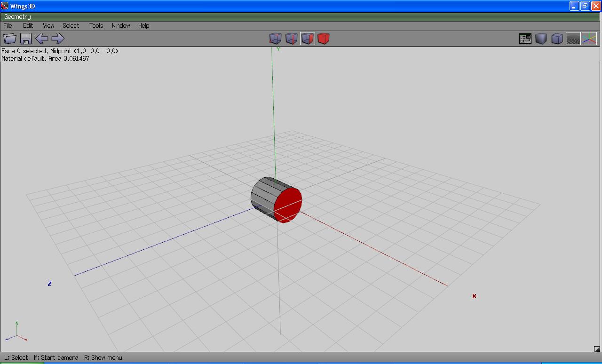Image resolution: width=602 pixels, height=364 pixels.
Task: Toggle the ground plane grid icon
Action: coord(573,39)
